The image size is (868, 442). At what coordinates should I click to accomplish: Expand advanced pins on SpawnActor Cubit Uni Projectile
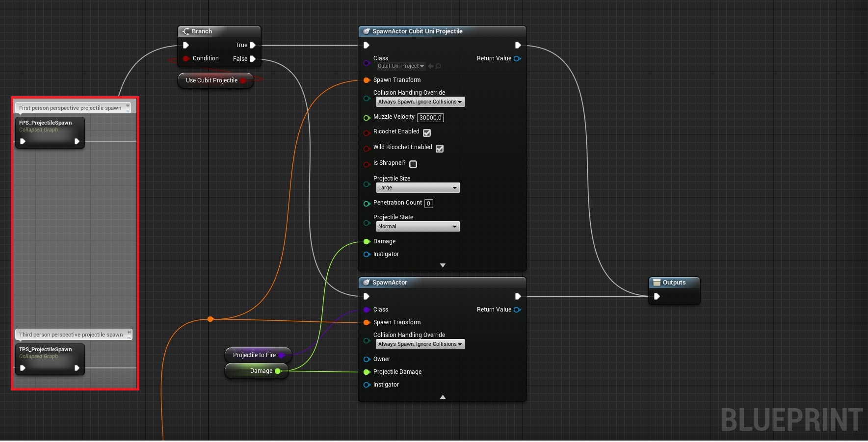coord(443,265)
